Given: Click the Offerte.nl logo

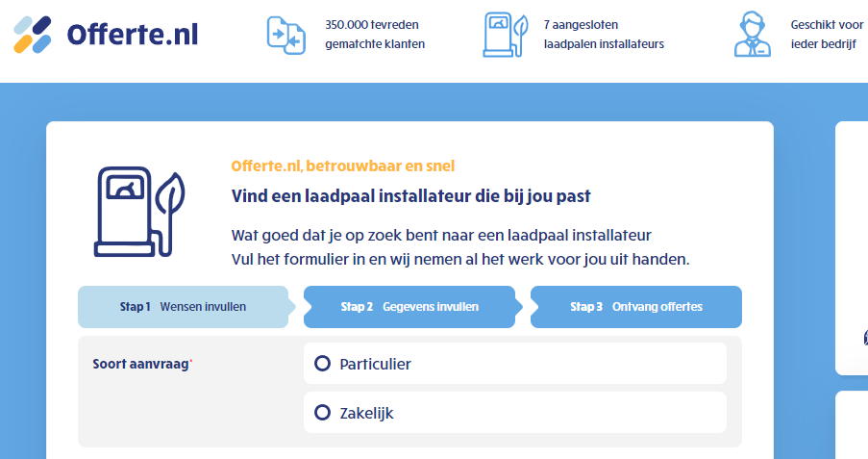Looking at the screenshot, I should [106, 35].
